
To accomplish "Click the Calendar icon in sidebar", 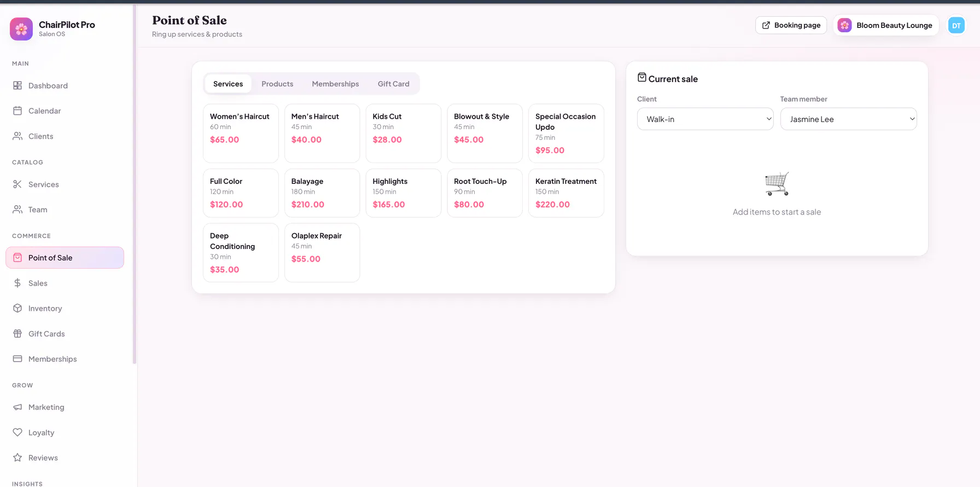I will pyautogui.click(x=17, y=111).
